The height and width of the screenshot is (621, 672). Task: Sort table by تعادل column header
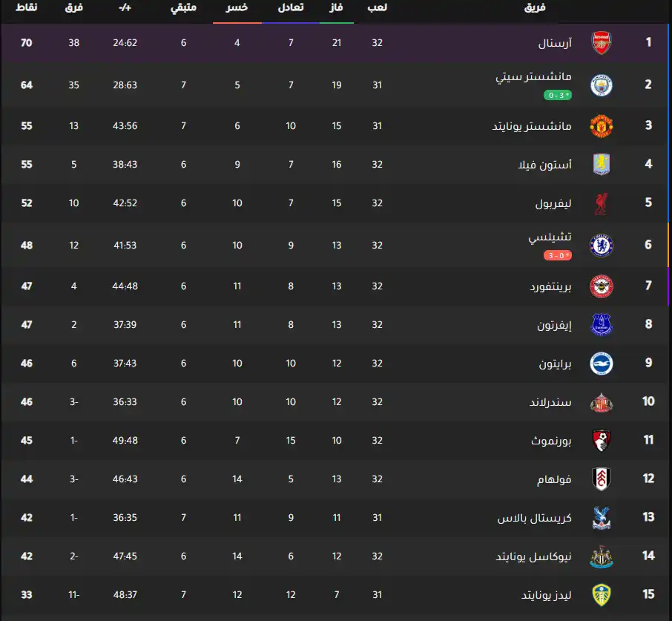click(x=289, y=8)
